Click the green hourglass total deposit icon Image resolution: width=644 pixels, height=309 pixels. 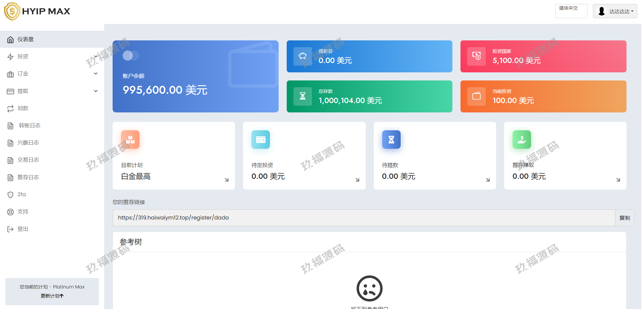point(303,96)
